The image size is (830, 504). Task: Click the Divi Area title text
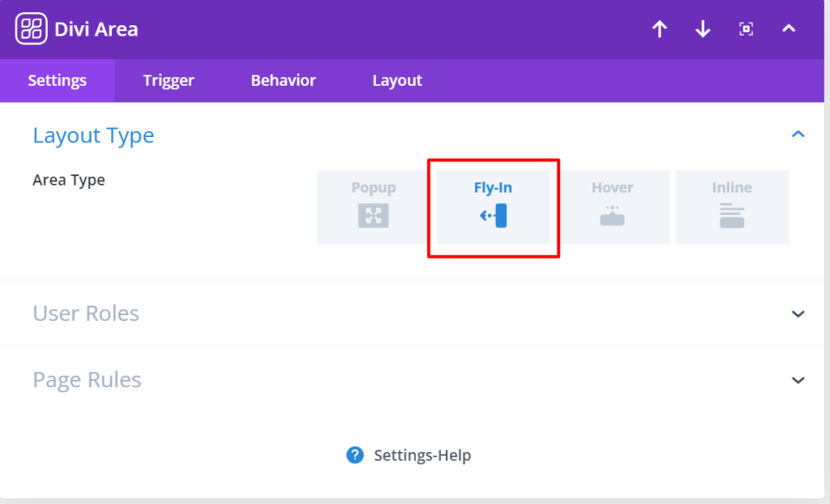pos(96,29)
